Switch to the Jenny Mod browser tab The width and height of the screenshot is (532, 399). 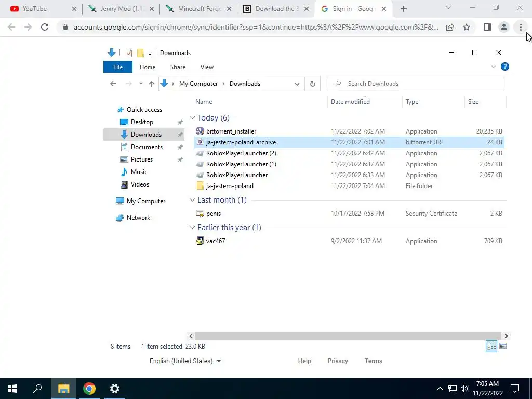[x=121, y=9]
